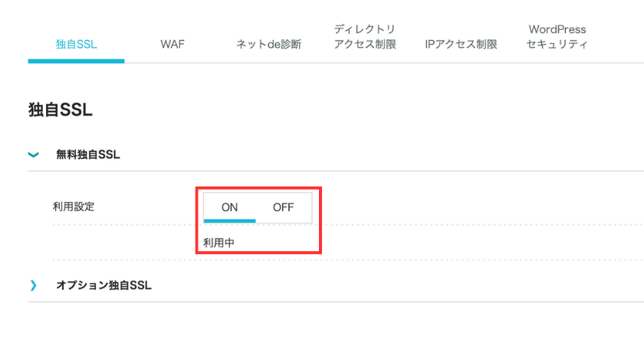
Task: Click dotted divider below 利用中 status
Action: click(x=348, y=259)
